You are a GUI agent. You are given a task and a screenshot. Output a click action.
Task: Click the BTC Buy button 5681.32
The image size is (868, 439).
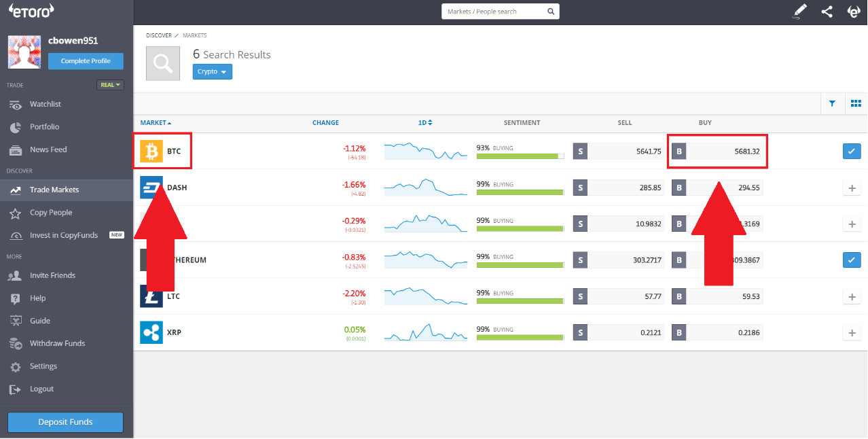[717, 151]
